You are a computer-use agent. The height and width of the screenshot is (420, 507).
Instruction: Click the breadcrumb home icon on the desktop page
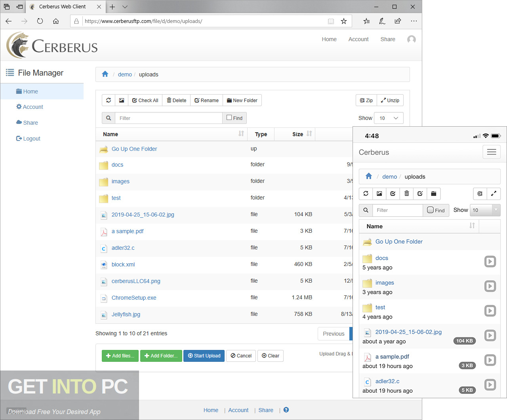click(x=105, y=74)
